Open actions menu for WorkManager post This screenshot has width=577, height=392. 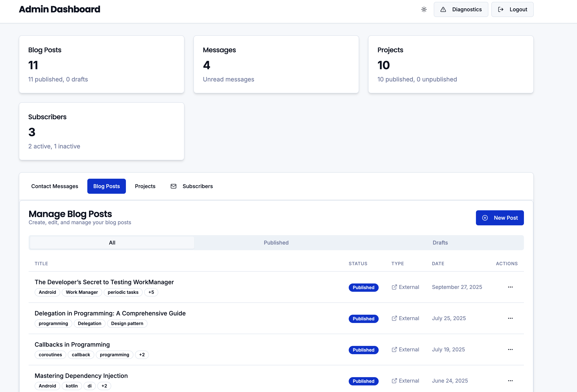[x=510, y=287]
